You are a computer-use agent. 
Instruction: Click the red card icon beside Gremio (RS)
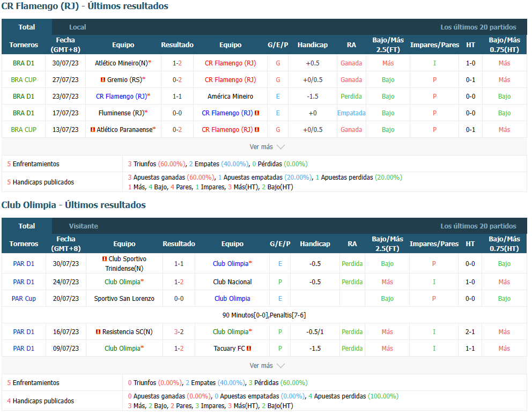[x=103, y=80]
